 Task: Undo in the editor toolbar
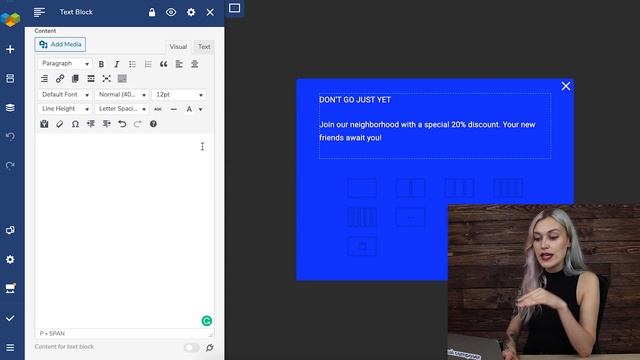click(x=122, y=124)
